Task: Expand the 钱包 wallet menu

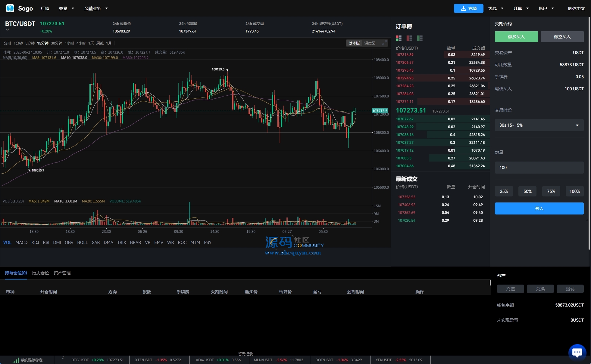Action: pyautogui.click(x=496, y=8)
